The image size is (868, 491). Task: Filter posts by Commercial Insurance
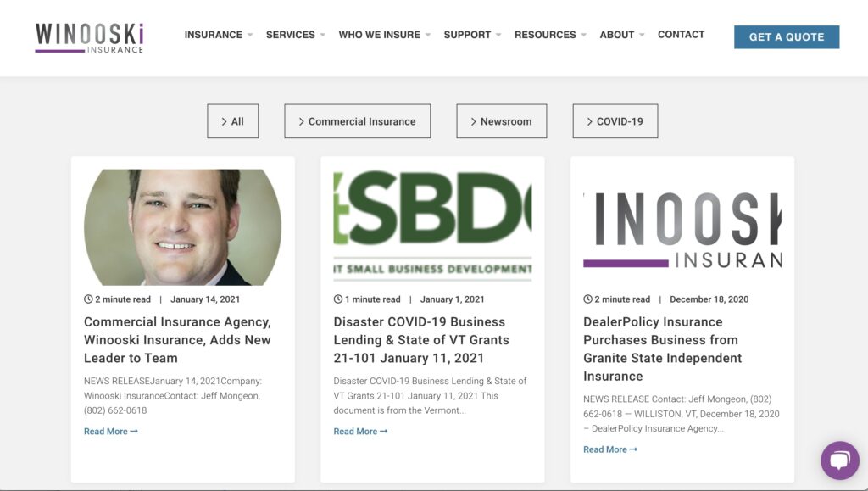point(357,121)
